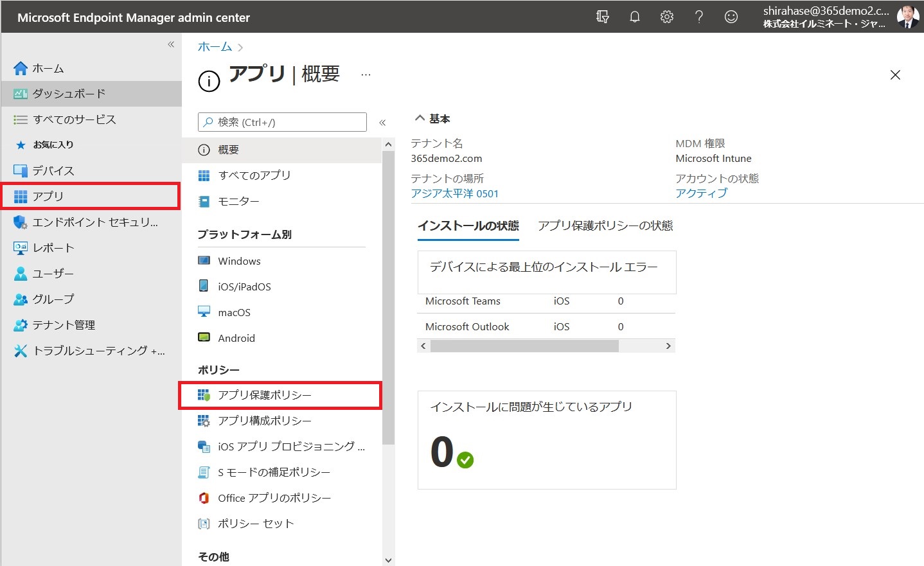924x566 pixels.
Task: Click the すべてのアプリ grid icon
Action: [x=204, y=175]
